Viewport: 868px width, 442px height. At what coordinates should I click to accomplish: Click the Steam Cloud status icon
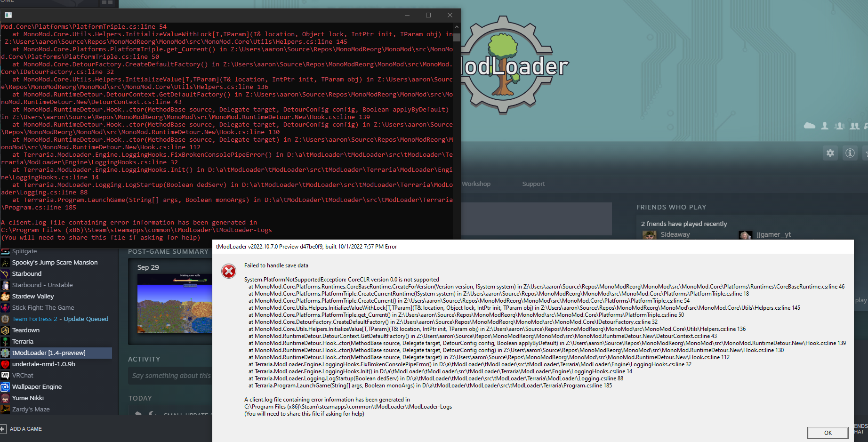pos(810,126)
